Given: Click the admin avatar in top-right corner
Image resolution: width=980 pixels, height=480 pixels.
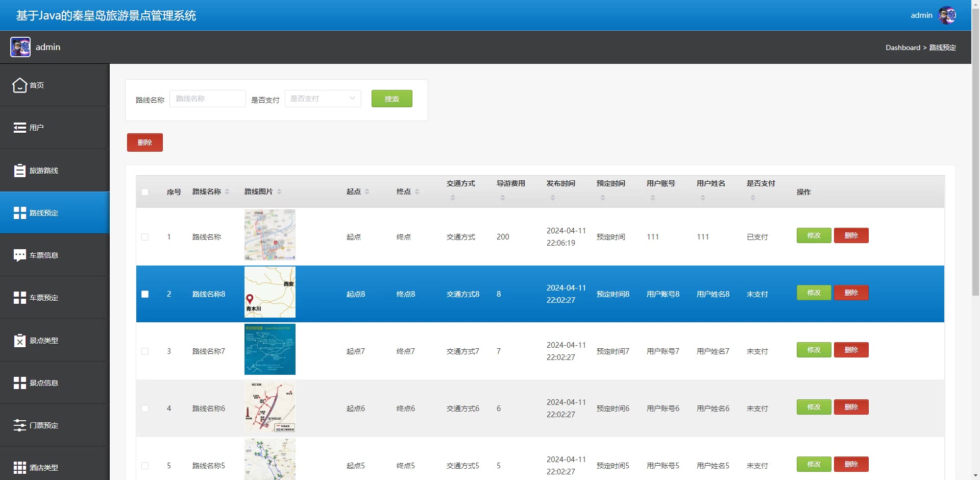Looking at the screenshot, I should tap(947, 15).
